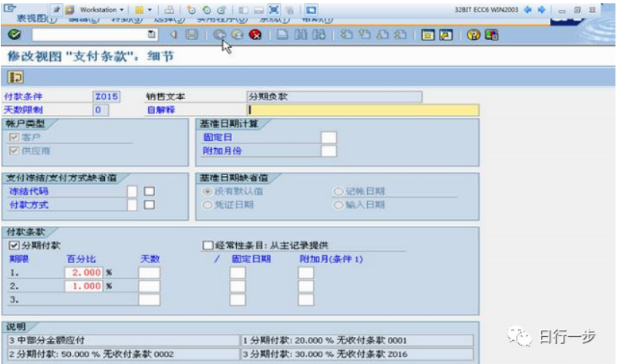This screenshot has width=617, height=364.
Task: Open the Customize Local Layout icon
Action: point(491,35)
